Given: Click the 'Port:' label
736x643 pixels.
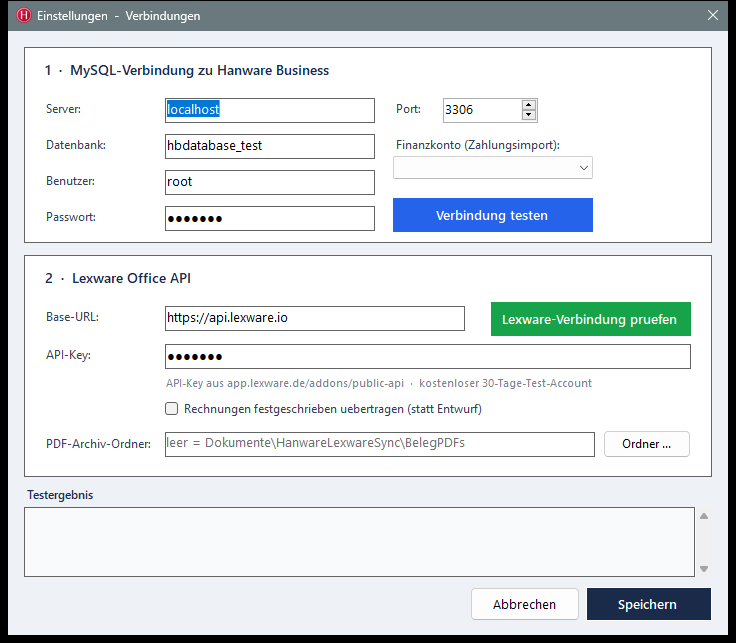Looking at the screenshot, I should click(x=408, y=109).
